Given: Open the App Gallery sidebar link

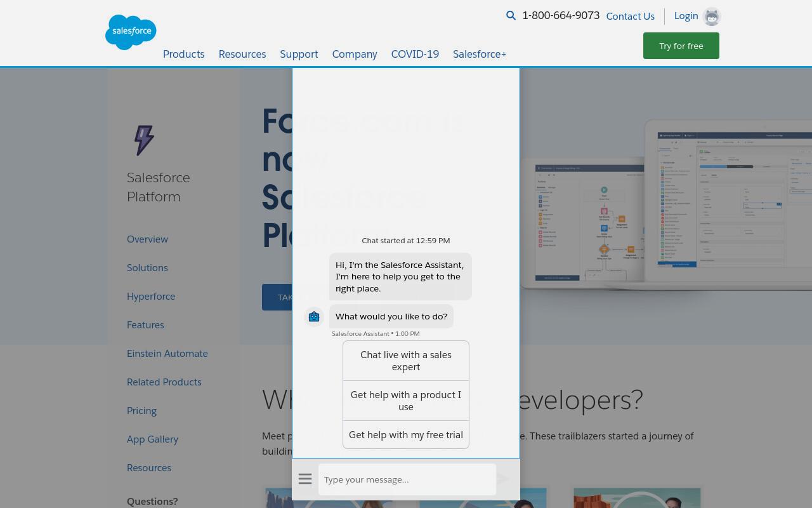Looking at the screenshot, I should pyautogui.click(x=152, y=439).
